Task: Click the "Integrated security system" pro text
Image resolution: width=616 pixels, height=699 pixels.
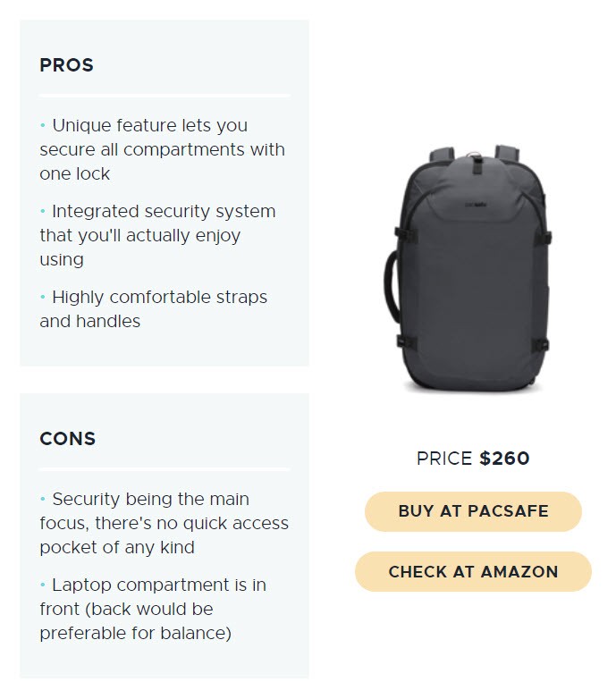Action: (x=164, y=212)
